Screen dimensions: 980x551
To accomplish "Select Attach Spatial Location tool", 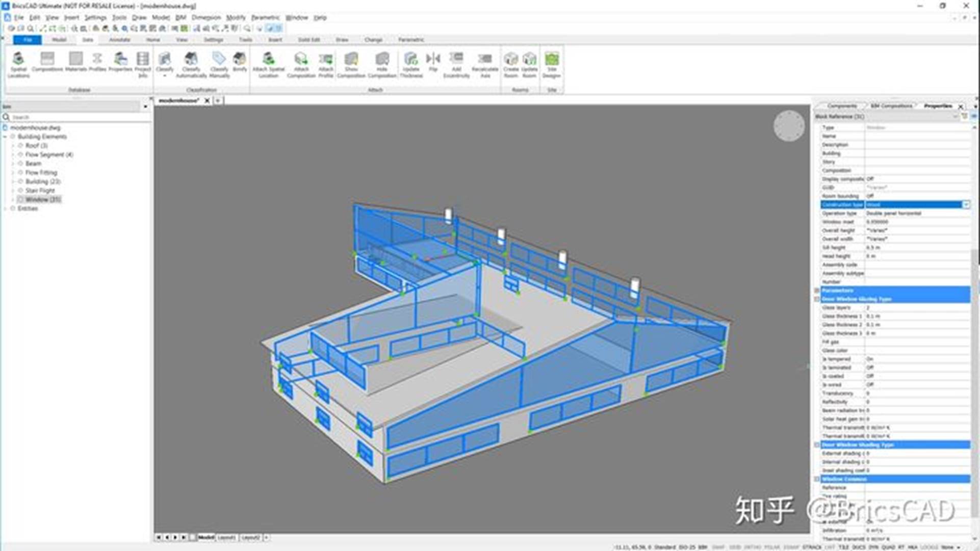I will [269, 64].
